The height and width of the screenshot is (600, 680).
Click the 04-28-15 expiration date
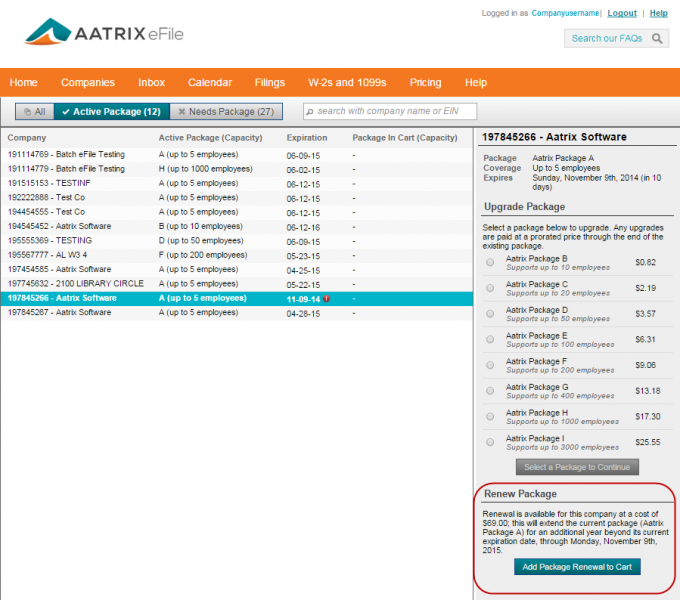point(303,313)
